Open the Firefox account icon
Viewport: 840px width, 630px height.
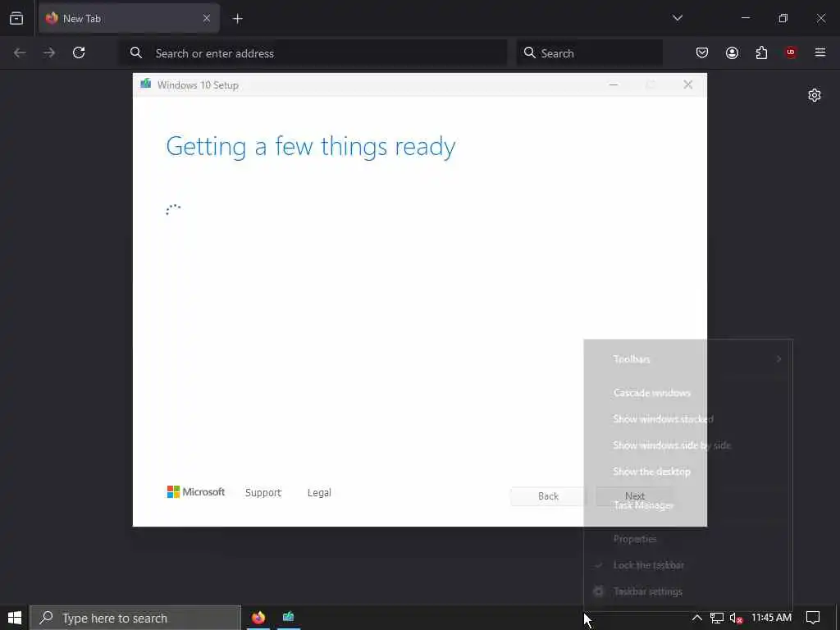click(x=732, y=52)
